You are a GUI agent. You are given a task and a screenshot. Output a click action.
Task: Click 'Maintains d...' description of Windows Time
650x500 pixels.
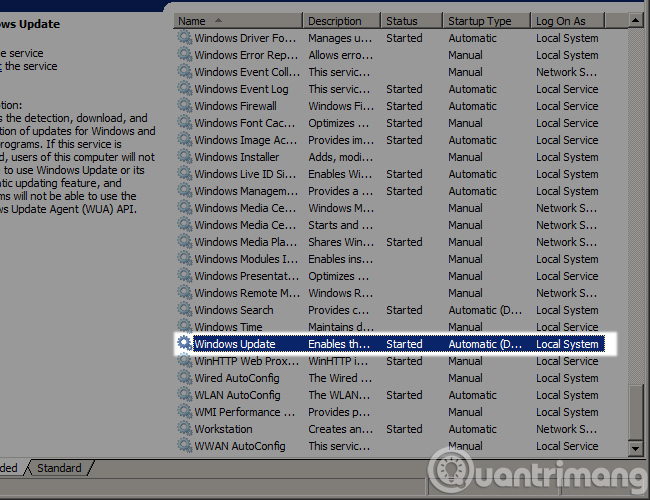(x=341, y=327)
